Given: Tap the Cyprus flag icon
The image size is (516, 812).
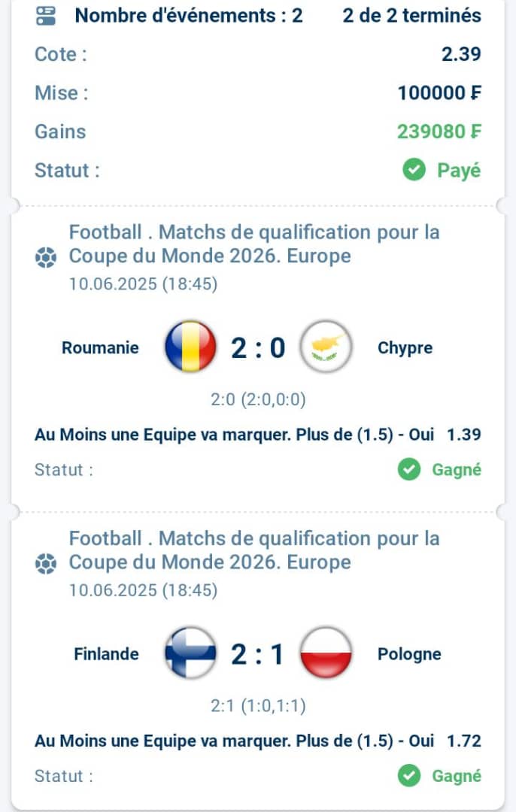Looking at the screenshot, I should (x=326, y=347).
